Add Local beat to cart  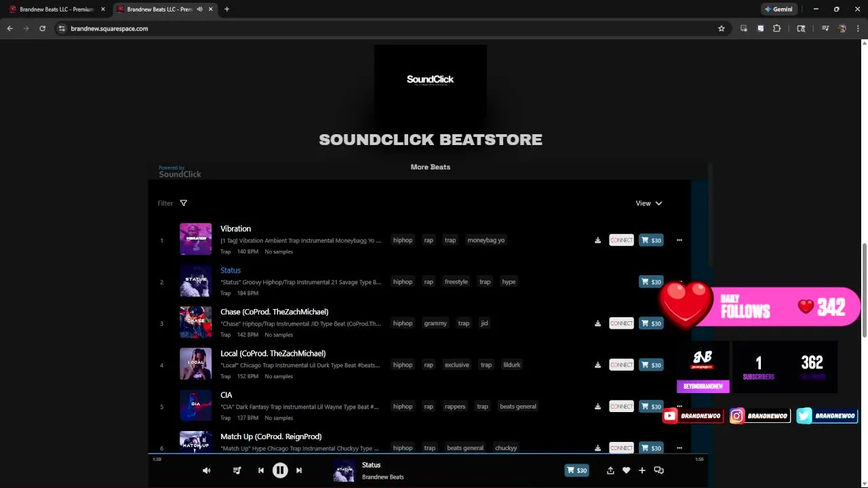tap(651, 365)
